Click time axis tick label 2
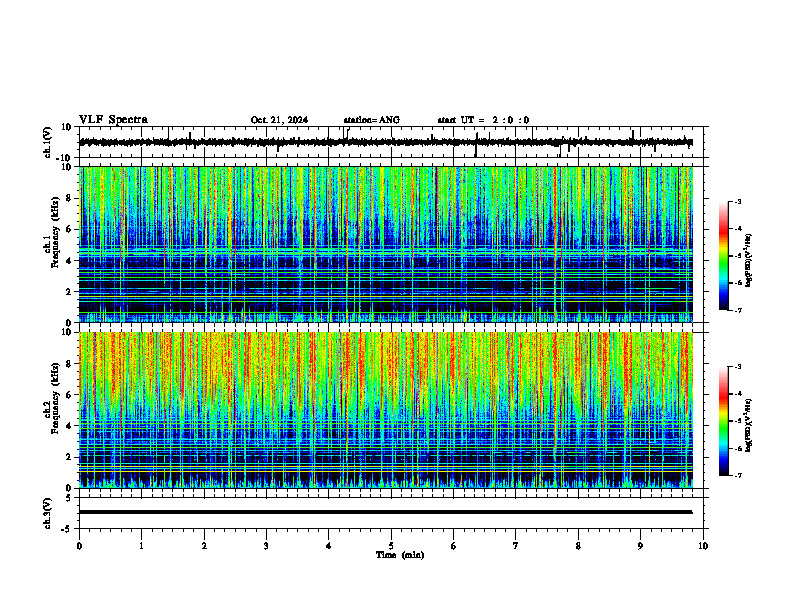792x612 pixels. coord(204,546)
